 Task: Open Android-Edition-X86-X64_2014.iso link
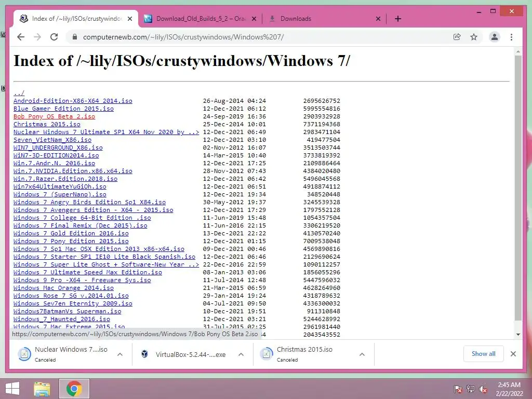[73, 101]
